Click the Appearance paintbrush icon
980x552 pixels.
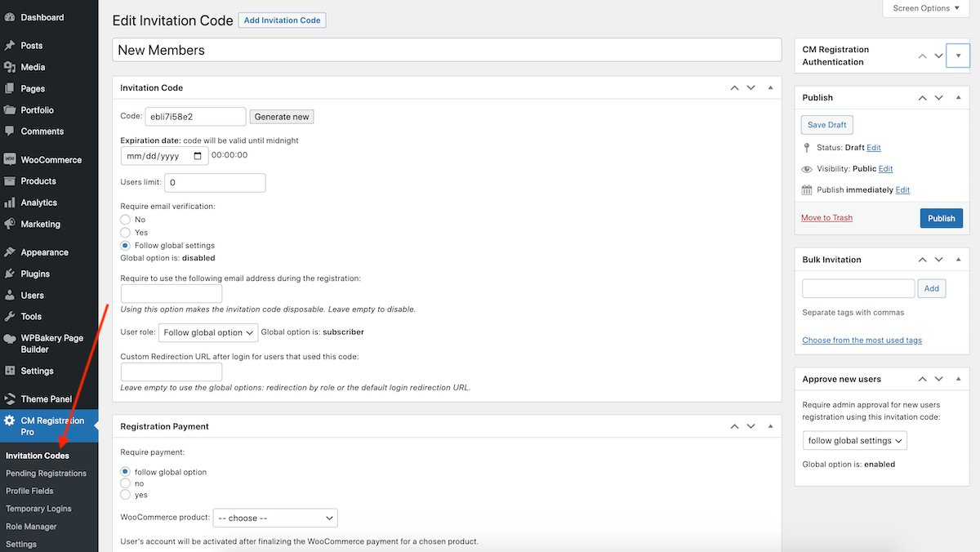(x=10, y=252)
